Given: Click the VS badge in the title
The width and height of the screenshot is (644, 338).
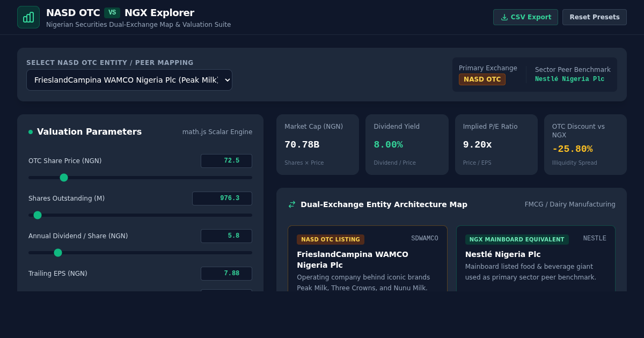Looking at the screenshot, I should [x=112, y=13].
